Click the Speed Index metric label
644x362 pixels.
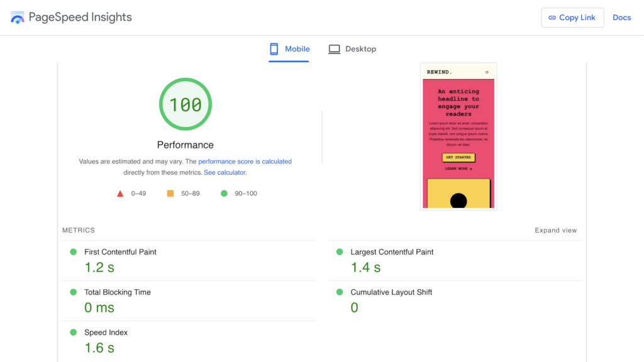[106, 332]
